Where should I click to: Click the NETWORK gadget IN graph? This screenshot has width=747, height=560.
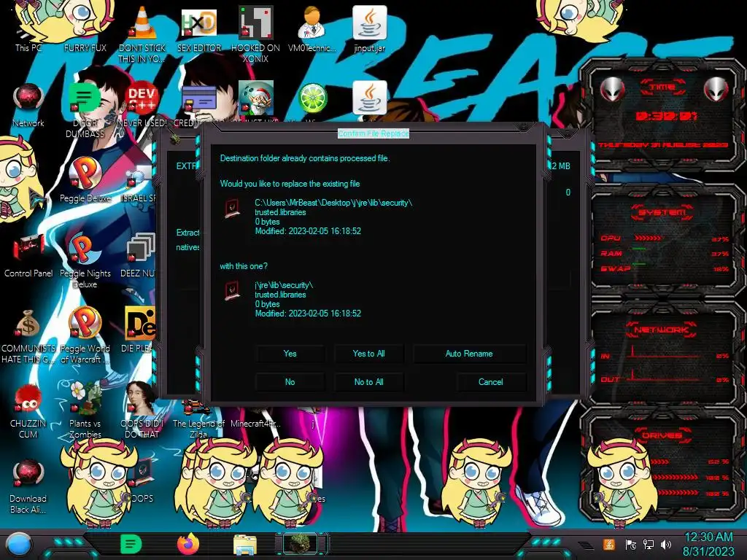(665, 353)
